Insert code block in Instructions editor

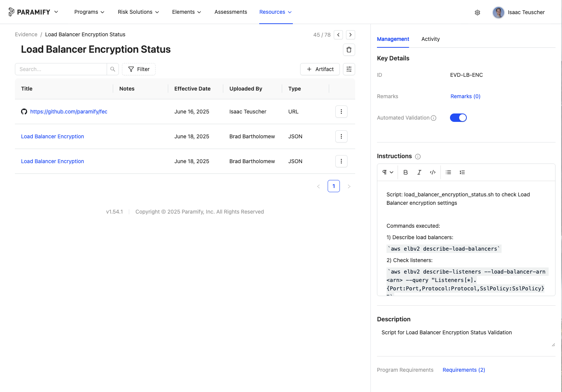click(433, 172)
